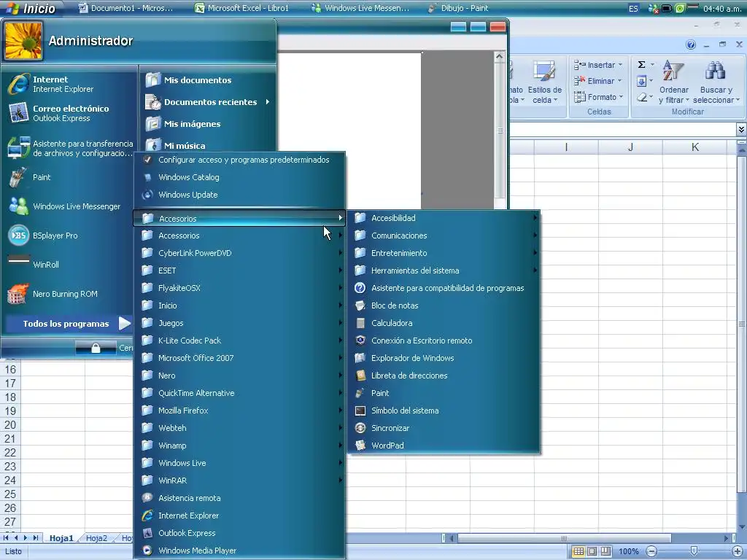Open the files and settings transfer wizard

pos(71,148)
